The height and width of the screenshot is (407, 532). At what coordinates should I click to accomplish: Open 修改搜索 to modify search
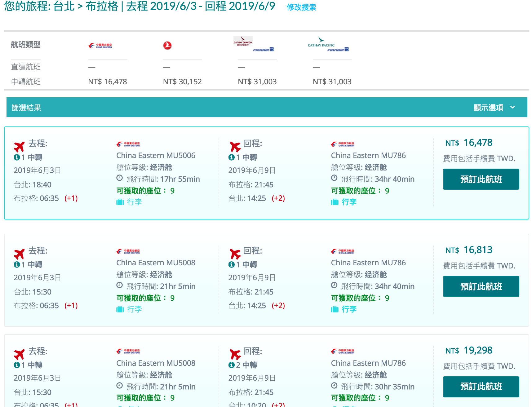point(301,7)
